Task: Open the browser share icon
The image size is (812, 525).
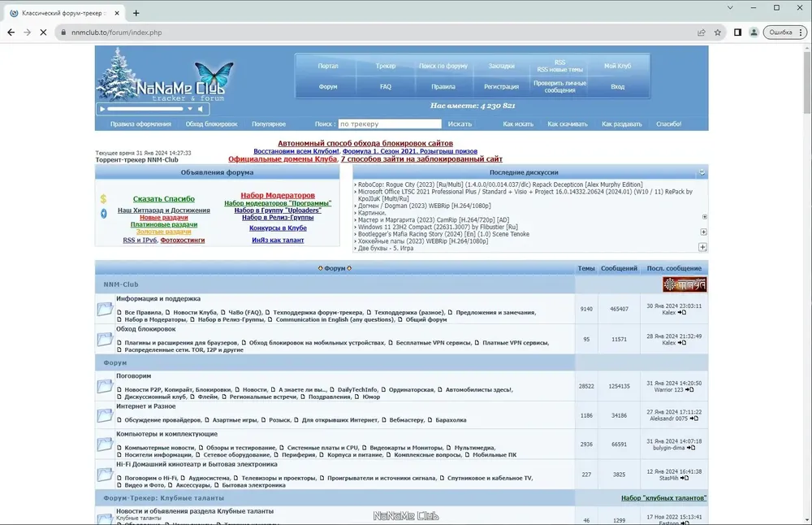Action: (x=702, y=33)
